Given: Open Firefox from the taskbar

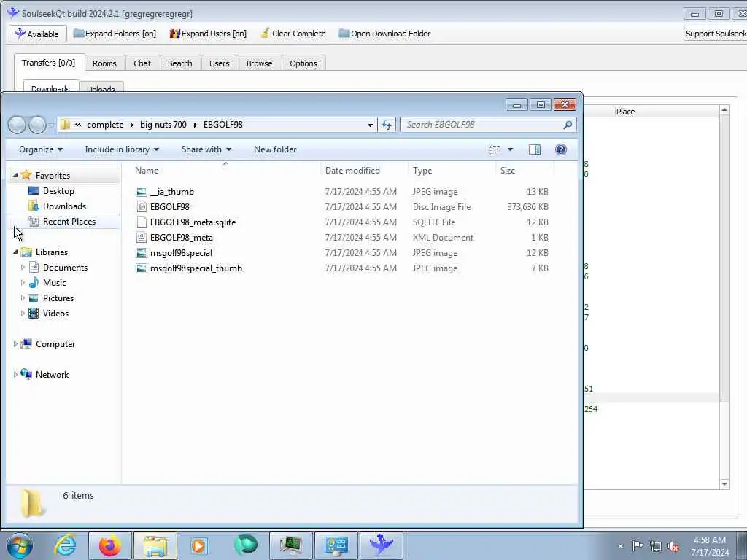Looking at the screenshot, I should pyautogui.click(x=109, y=545).
